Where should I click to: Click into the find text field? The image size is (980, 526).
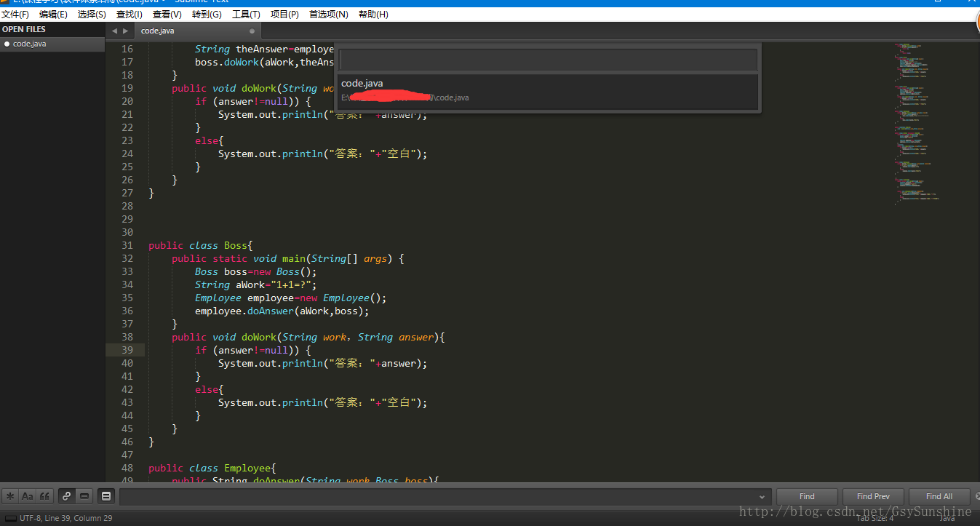(438, 497)
